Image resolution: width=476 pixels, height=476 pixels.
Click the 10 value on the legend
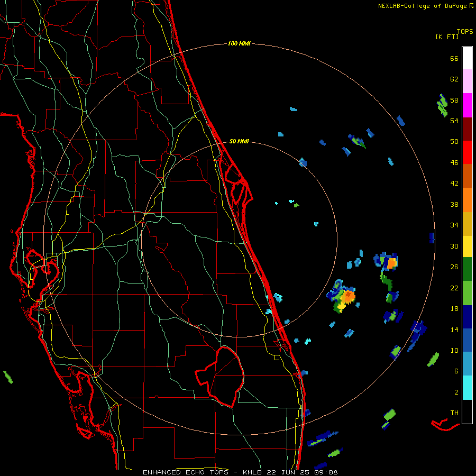[x=454, y=350]
